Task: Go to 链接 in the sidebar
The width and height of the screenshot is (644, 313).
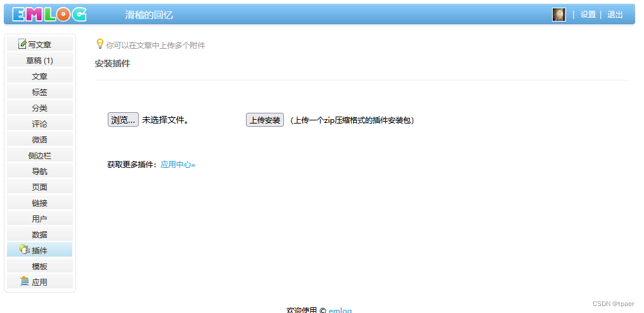Action: click(40, 203)
